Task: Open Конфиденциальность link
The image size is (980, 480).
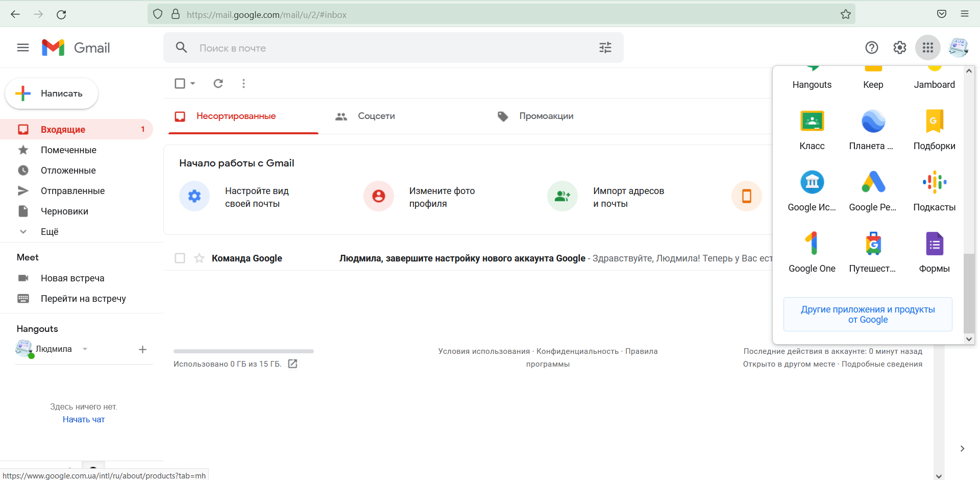Action: click(x=577, y=351)
